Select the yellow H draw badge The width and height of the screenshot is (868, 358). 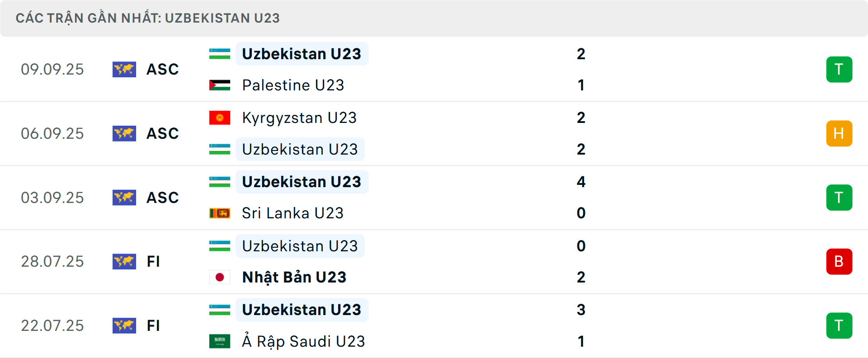pyautogui.click(x=839, y=134)
